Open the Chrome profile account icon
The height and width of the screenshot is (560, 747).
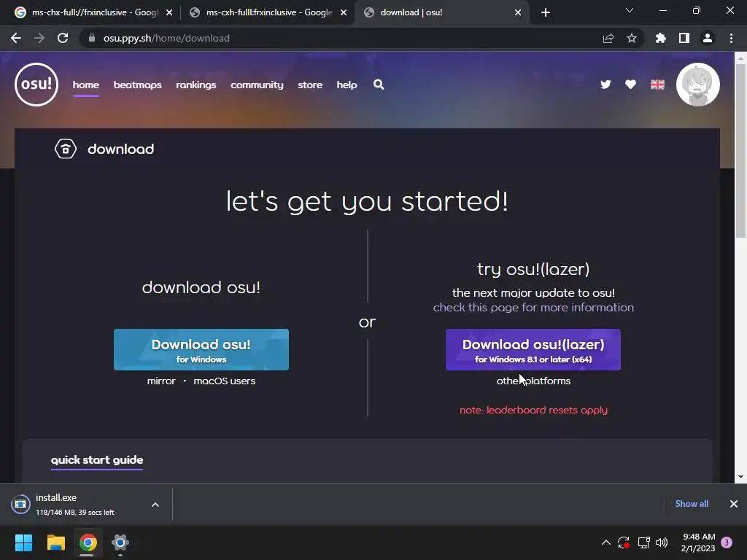(708, 38)
